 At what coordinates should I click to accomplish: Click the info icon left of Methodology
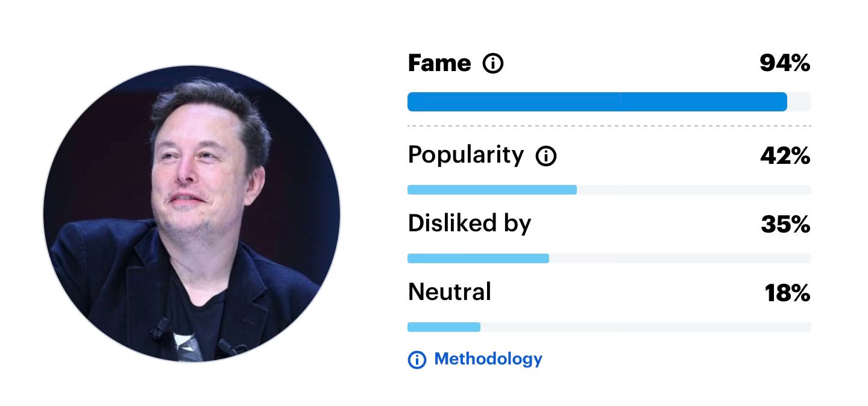pyautogui.click(x=417, y=360)
